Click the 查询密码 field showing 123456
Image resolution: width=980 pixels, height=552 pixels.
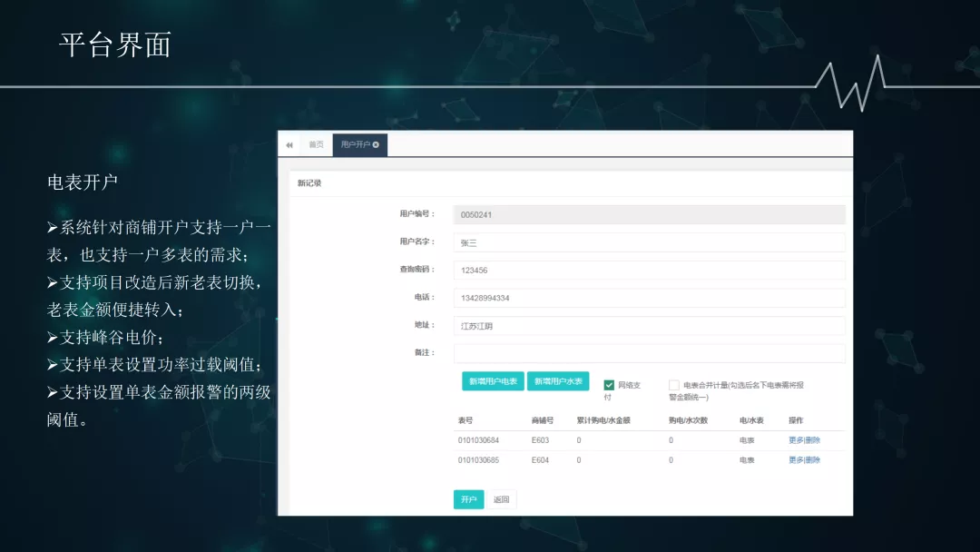point(649,270)
